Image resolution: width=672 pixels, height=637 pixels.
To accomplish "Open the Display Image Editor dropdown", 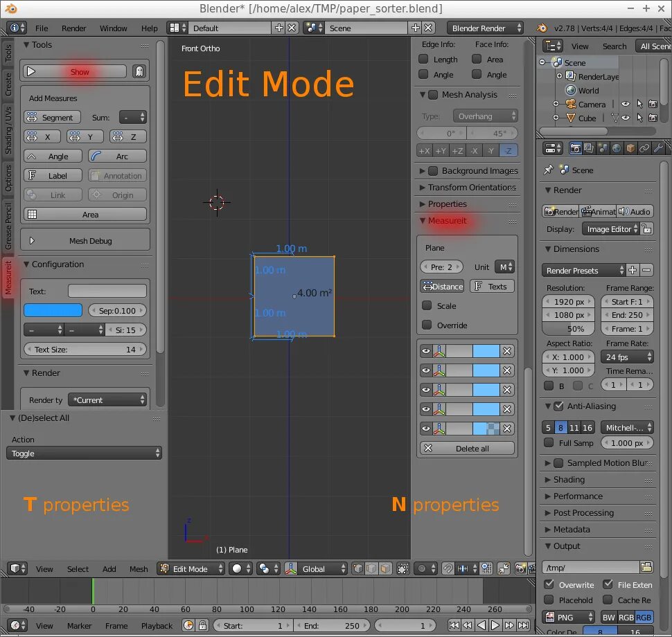I will (612, 229).
